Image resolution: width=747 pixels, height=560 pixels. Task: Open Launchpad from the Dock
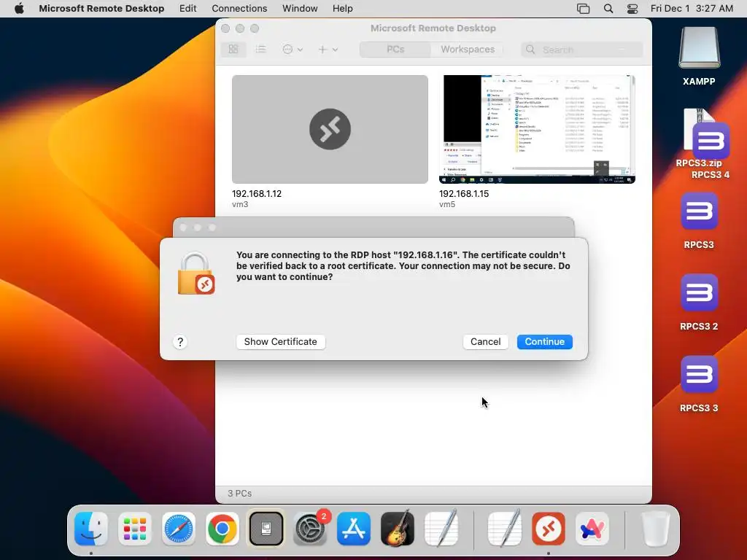pyautogui.click(x=135, y=529)
